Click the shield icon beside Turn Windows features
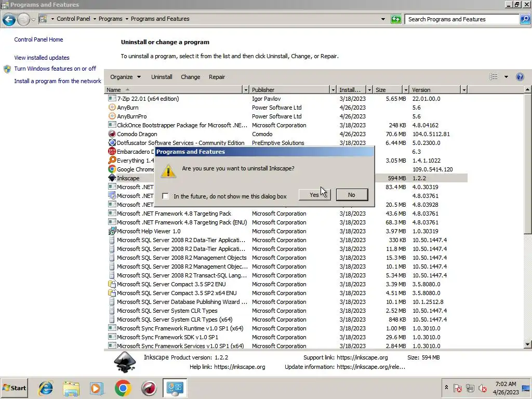This screenshot has height=399, width=532. (x=7, y=69)
